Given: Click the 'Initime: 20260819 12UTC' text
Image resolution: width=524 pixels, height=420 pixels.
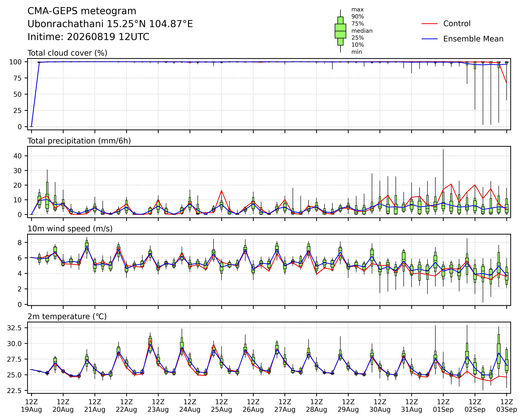Looking at the screenshot, I should tap(88, 37).
